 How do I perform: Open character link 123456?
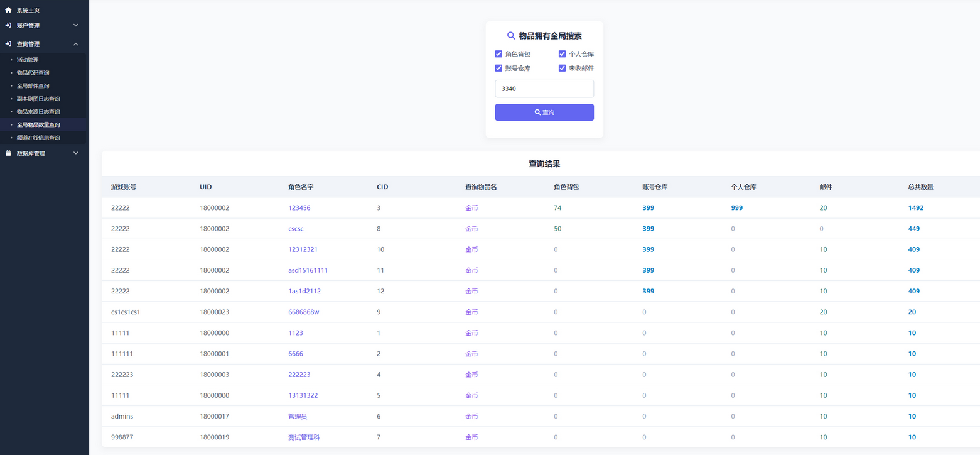pos(299,208)
